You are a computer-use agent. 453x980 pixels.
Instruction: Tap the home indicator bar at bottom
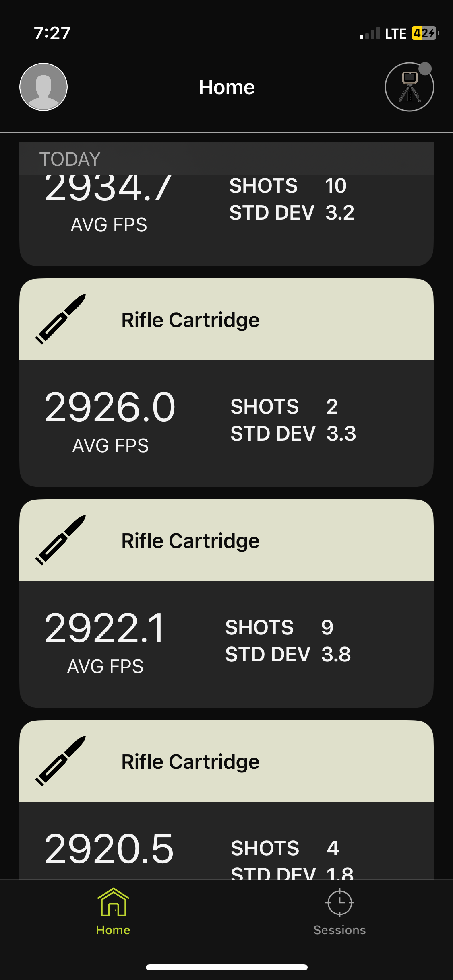226,967
